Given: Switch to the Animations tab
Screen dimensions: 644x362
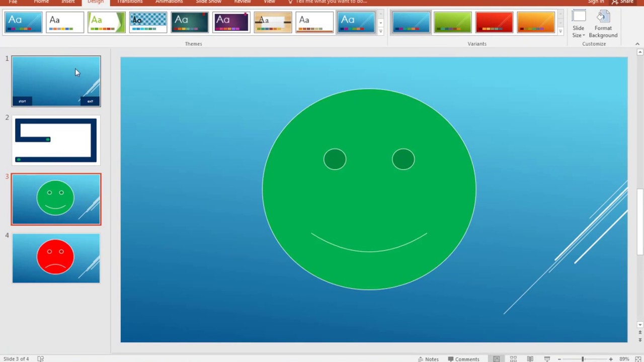Looking at the screenshot, I should [x=169, y=2].
